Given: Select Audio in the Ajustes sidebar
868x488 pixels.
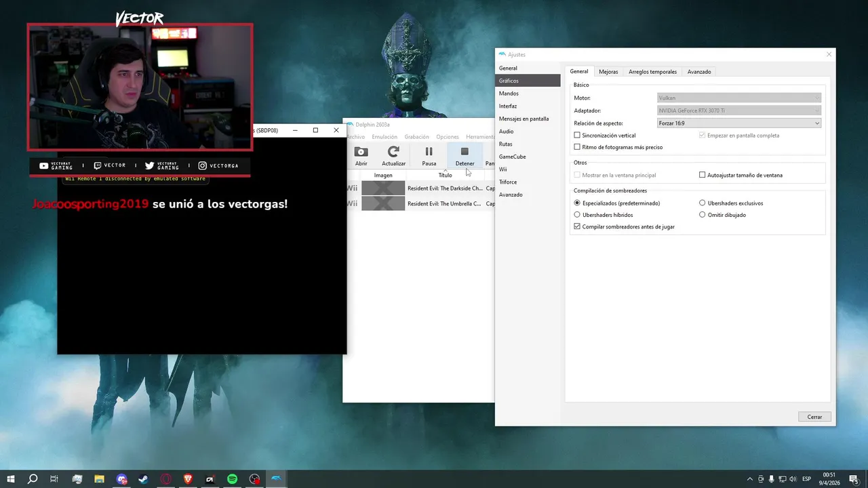Looking at the screenshot, I should [528, 131].
